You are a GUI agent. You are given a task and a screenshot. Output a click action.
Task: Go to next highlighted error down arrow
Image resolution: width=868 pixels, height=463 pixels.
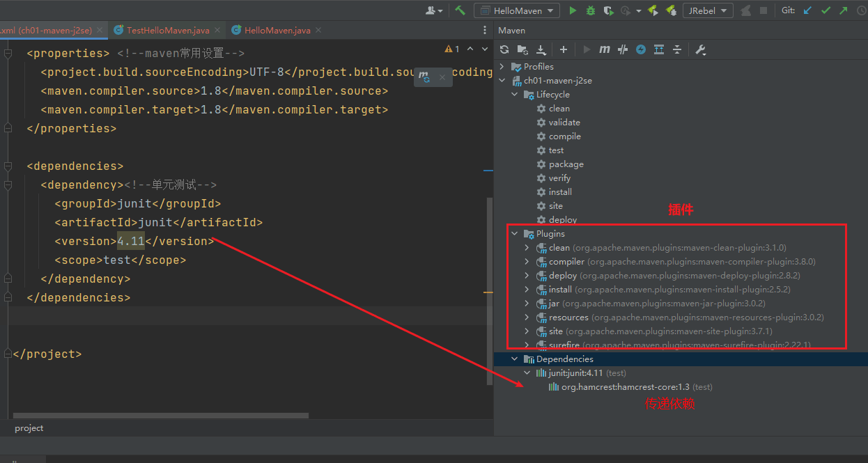coord(486,49)
